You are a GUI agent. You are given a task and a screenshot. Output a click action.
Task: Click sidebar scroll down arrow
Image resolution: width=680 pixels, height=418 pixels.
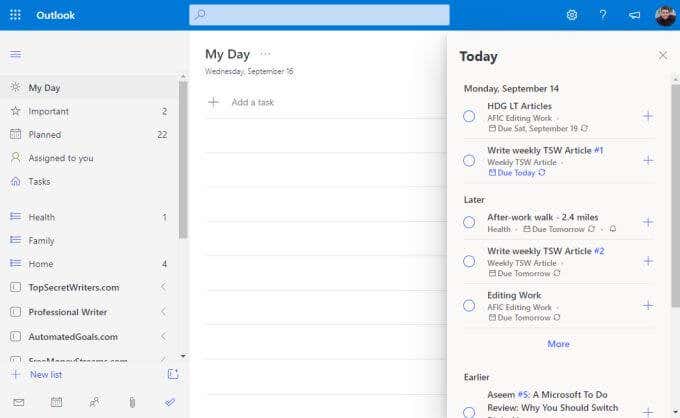tap(183, 356)
